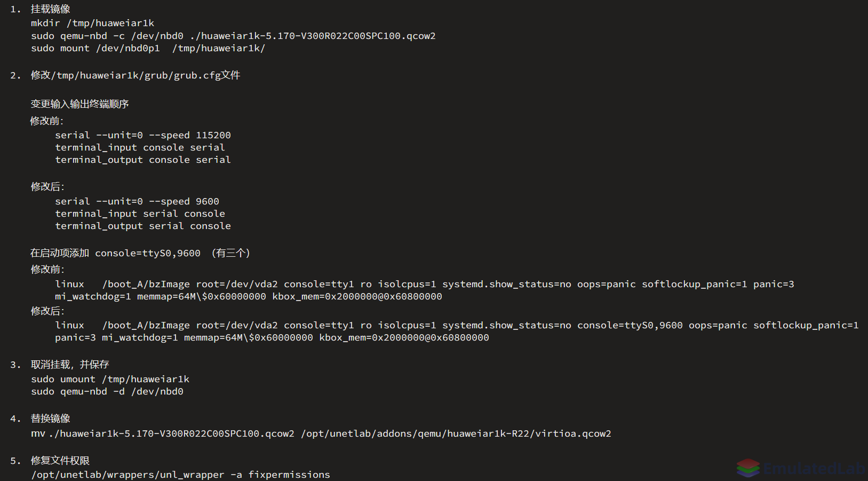
Task: Click terminal_output console serial line
Action: click(x=143, y=160)
